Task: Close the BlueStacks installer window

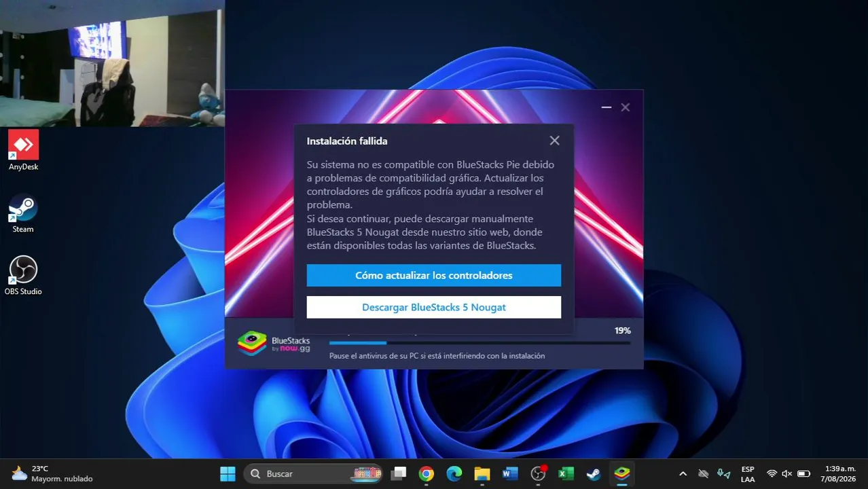Action: point(626,107)
